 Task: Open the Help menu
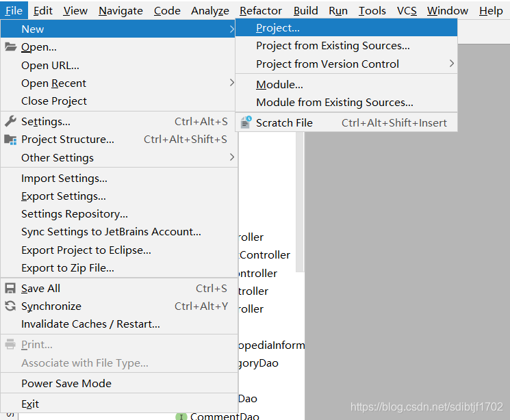coord(491,11)
